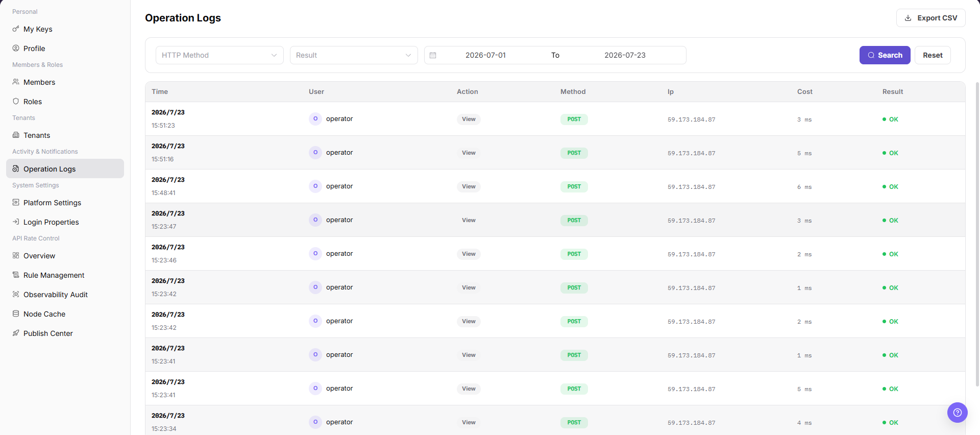Click the Platform Settings icon
Screen dimensions: 980x435
pos(16,202)
